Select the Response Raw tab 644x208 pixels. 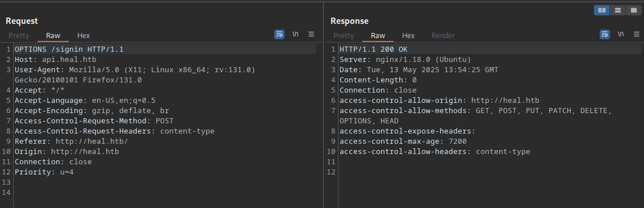(378, 36)
